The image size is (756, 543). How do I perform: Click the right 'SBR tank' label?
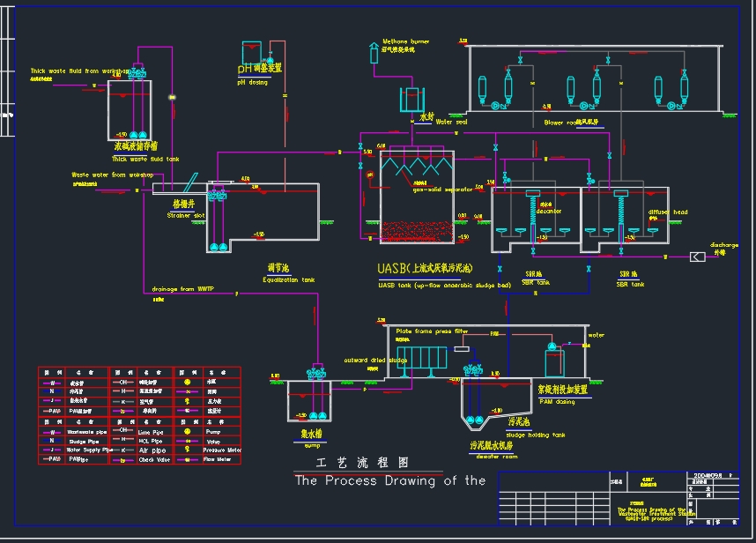pos(630,285)
